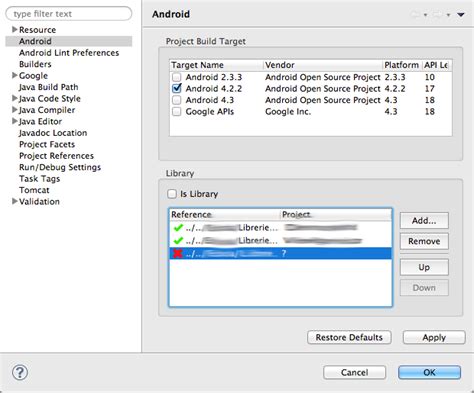Enable the Is Library checkbox
This screenshot has height=393, width=474.
(x=172, y=194)
